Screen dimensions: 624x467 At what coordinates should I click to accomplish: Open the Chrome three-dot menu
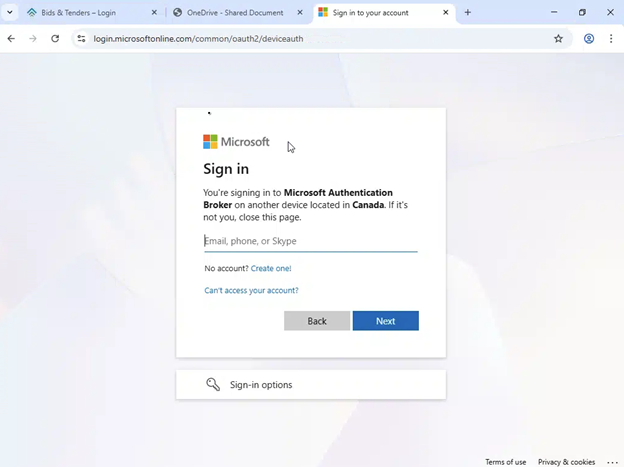click(x=611, y=39)
